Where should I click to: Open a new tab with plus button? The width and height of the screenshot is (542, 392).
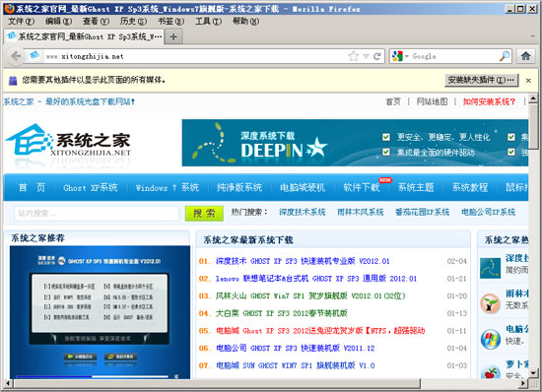tap(173, 36)
